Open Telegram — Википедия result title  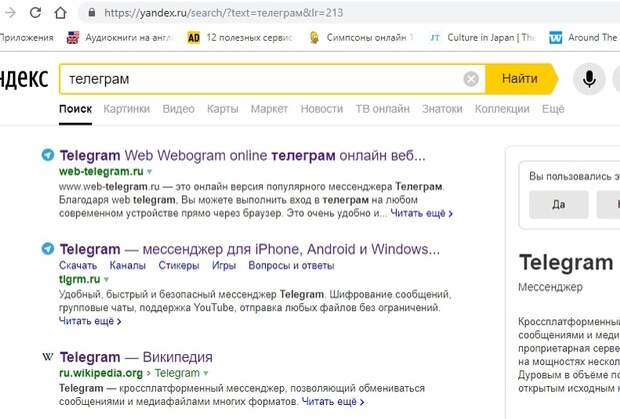click(x=136, y=357)
